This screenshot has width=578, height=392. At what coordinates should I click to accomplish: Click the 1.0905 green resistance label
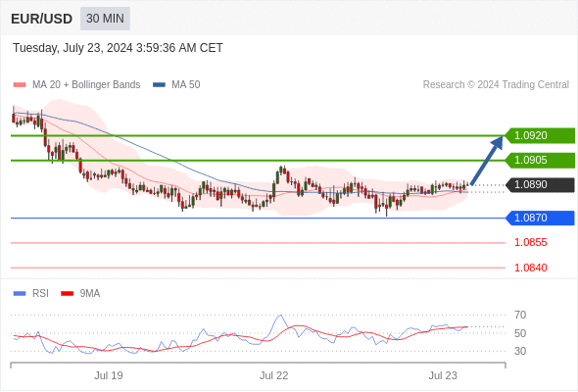[540, 160]
